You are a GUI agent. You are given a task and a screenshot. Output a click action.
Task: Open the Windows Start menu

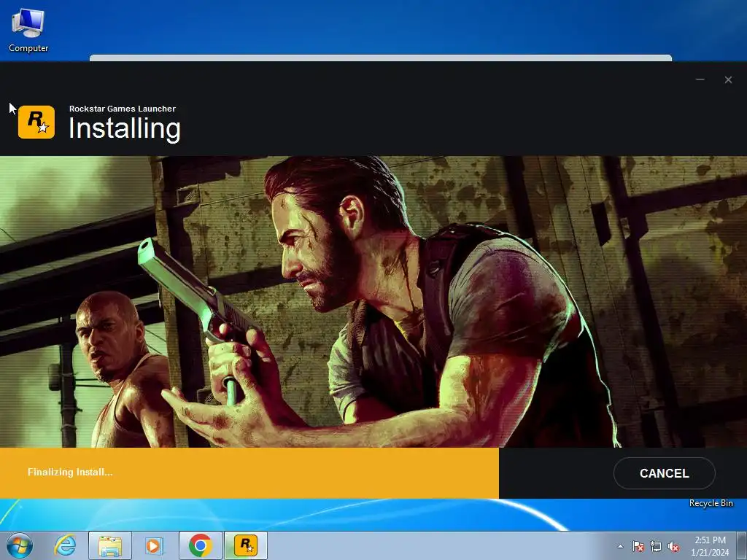[x=20, y=545]
